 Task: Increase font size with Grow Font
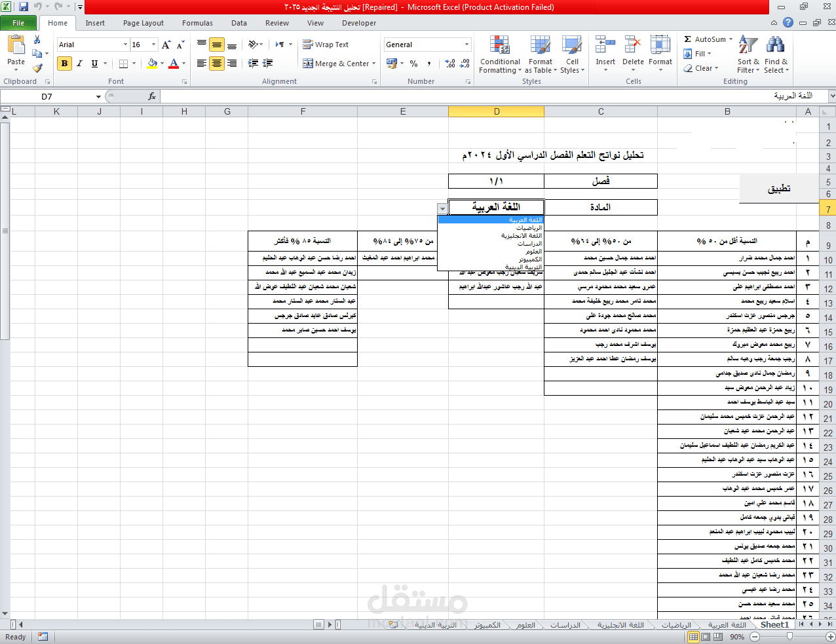[x=166, y=45]
